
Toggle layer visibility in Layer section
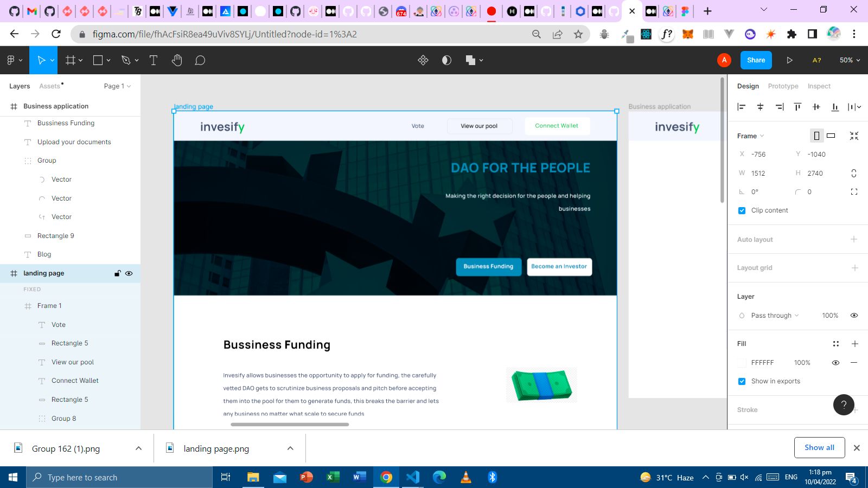click(x=854, y=316)
